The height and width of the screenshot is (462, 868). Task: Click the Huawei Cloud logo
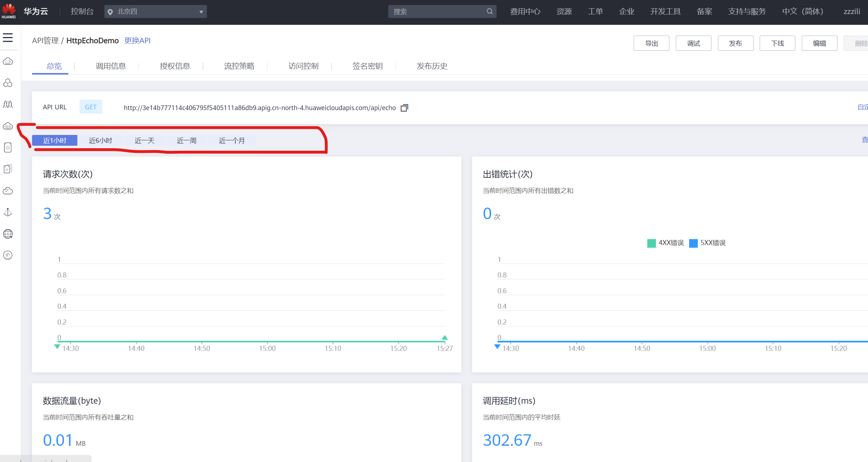pos(9,11)
